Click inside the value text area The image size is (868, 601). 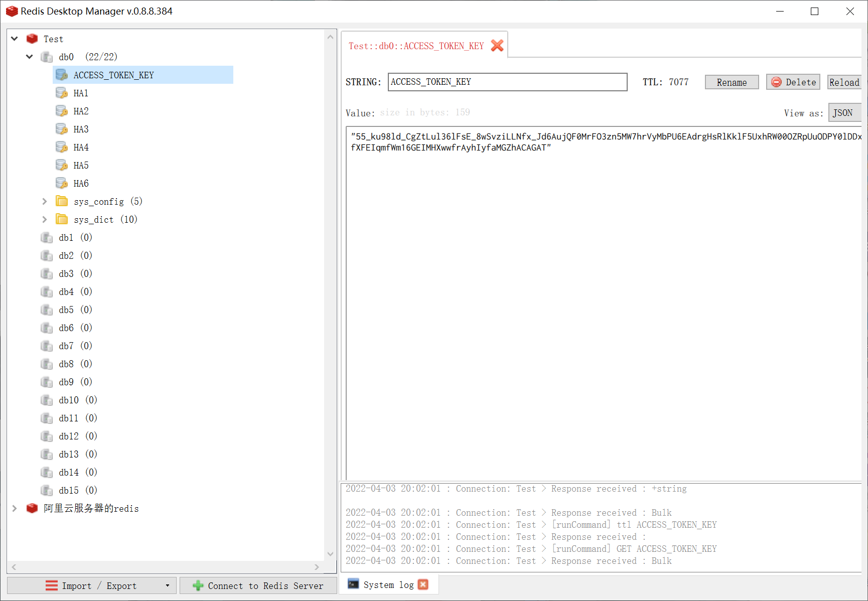(604, 304)
